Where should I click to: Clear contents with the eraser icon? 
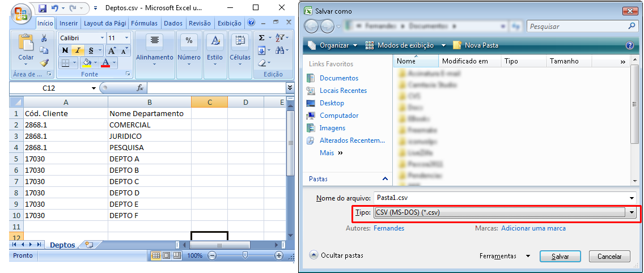click(262, 63)
